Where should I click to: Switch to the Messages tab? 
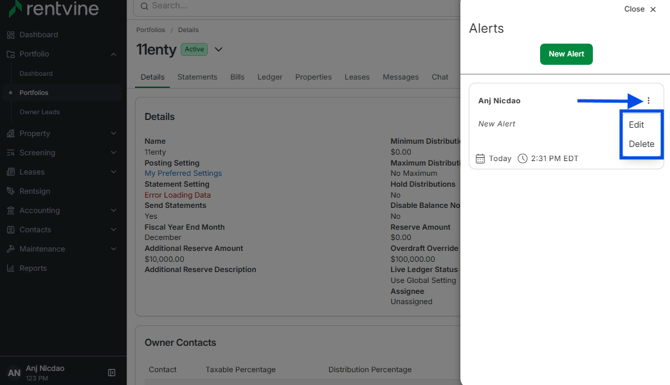click(400, 77)
